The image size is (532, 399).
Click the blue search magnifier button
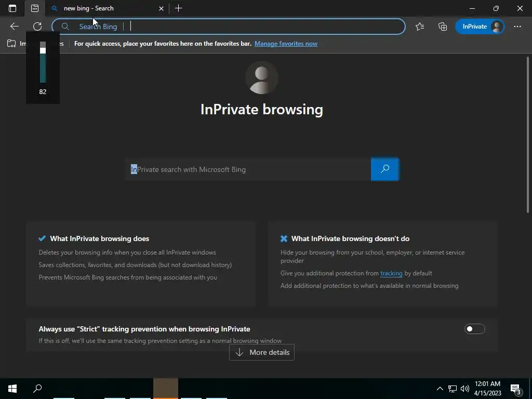coord(385,169)
